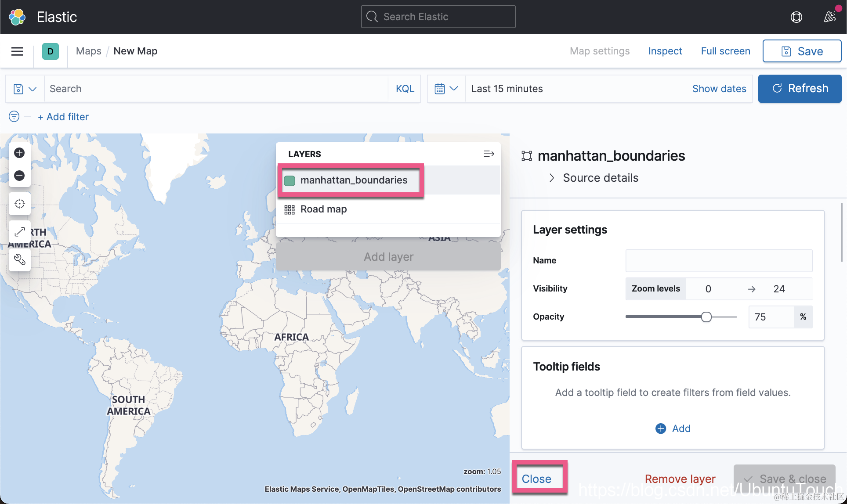847x504 pixels.
Task: Toggle the manhattan_boundaries layer color icon
Action: point(290,180)
